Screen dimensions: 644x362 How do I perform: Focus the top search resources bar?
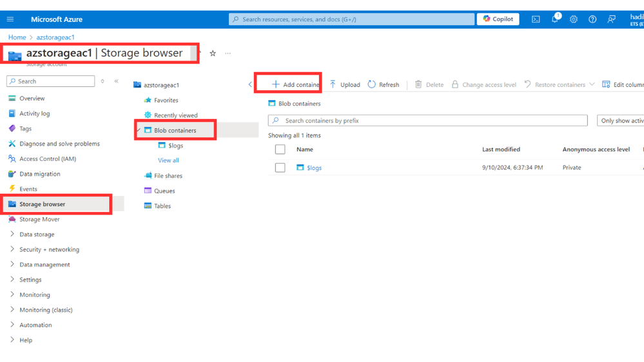point(351,19)
